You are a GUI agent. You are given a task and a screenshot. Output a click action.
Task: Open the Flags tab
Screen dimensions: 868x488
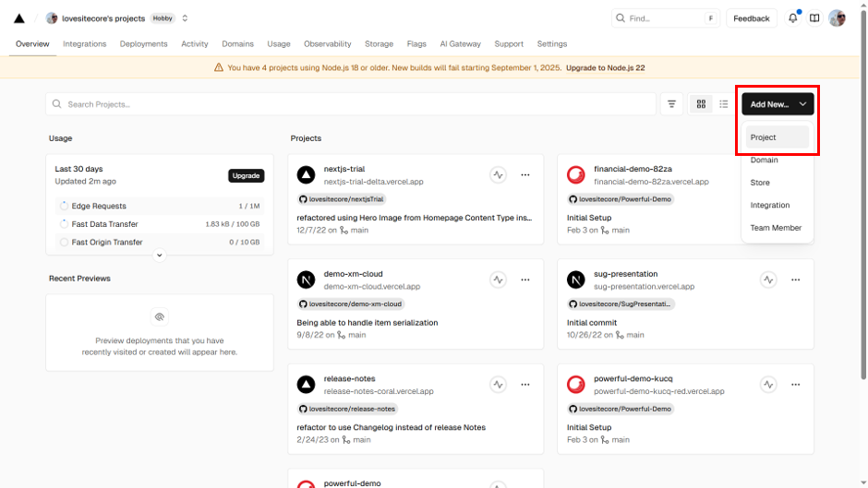[x=416, y=43]
